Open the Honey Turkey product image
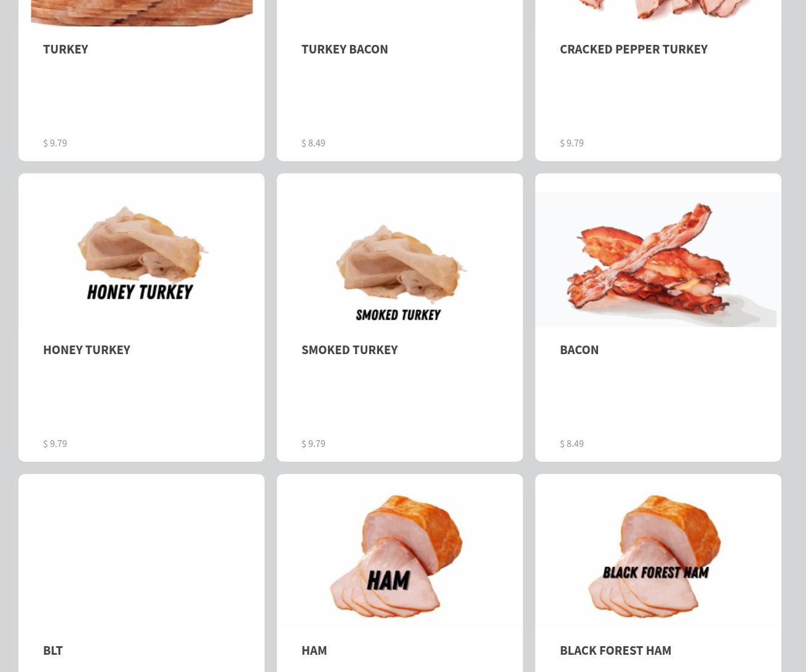The image size is (806, 672). click(142, 259)
